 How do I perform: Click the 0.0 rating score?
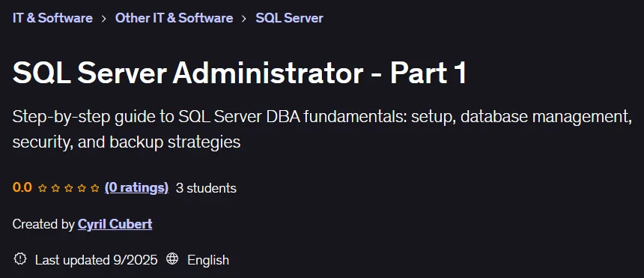(22, 188)
